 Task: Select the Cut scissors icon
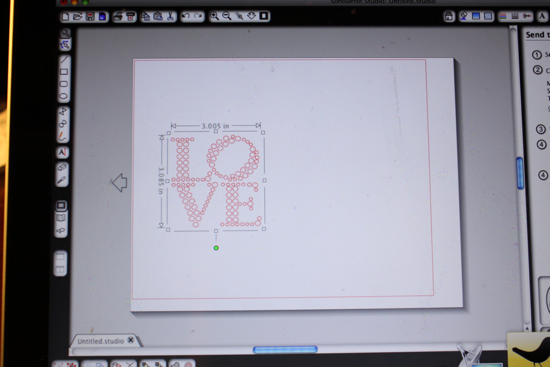170,16
